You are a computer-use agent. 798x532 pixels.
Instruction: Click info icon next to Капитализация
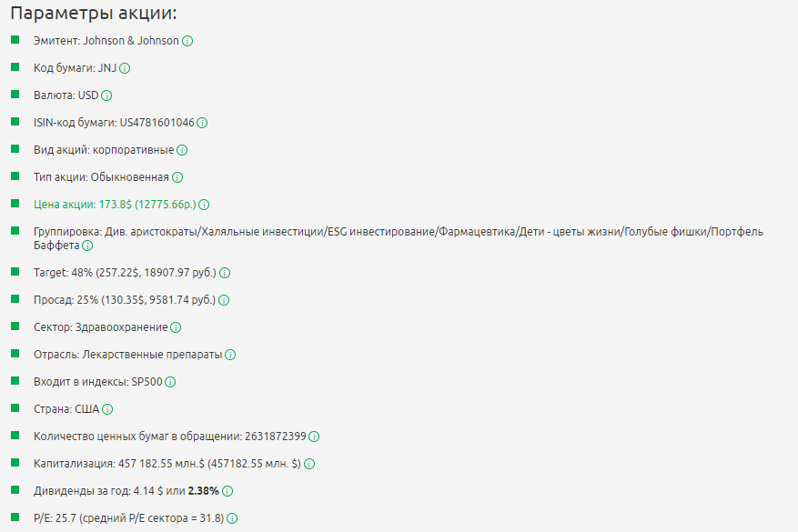point(309,464)
